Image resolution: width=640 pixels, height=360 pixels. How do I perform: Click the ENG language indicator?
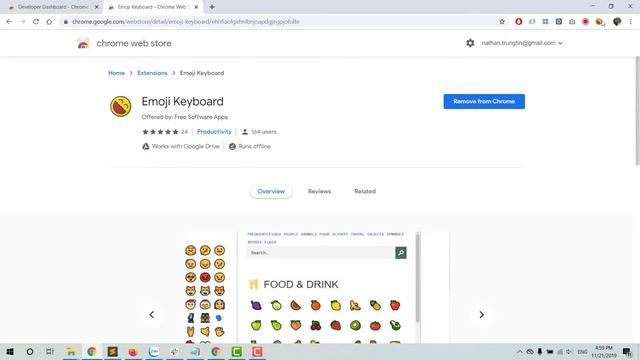coord(582,351)
